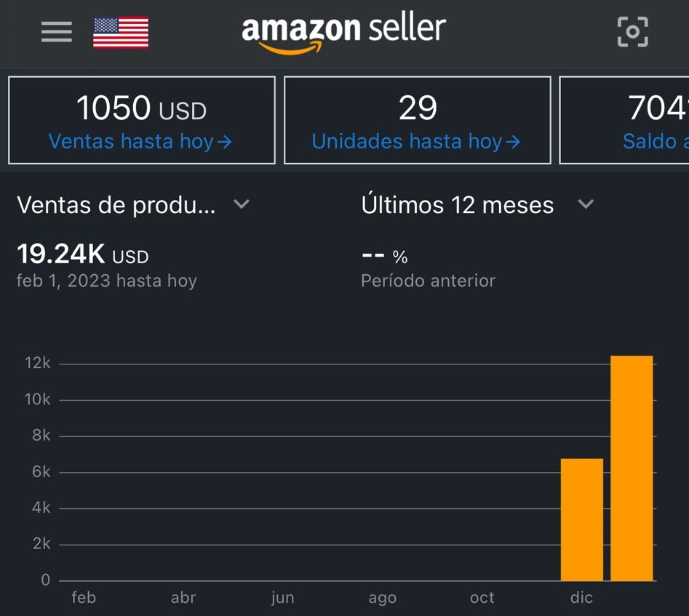Open Unidades hasta hoy link
Screen dimensions: 689x616
pos(416,141)
